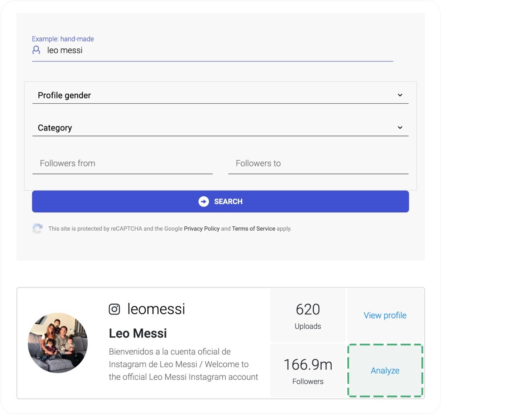Click the user icon beside search field
The height and width of the screenshot is (420, 523).
pyautogui.click(x=36, y=50)
